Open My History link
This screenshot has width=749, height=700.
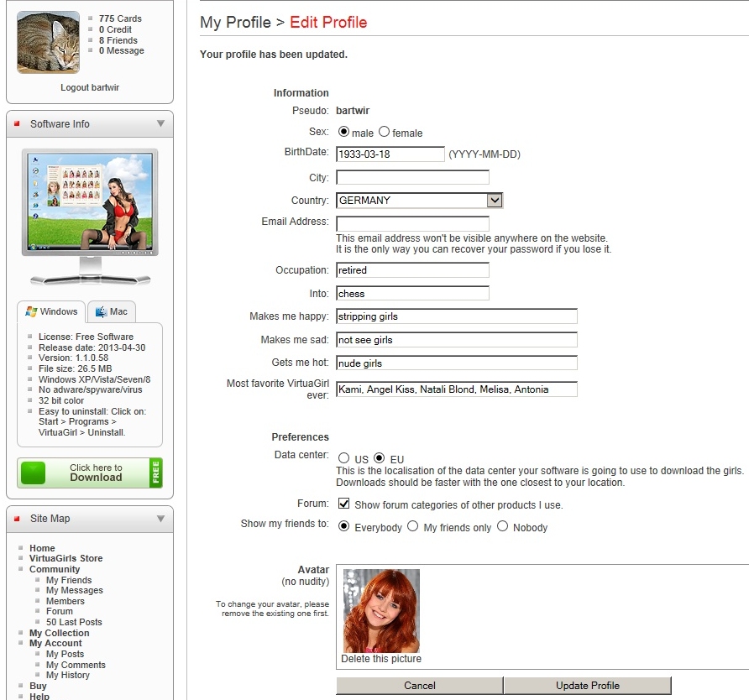pos(68,675)
